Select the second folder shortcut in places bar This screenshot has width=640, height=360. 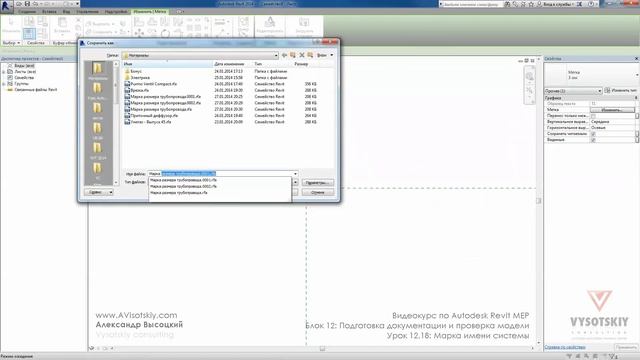98,91
